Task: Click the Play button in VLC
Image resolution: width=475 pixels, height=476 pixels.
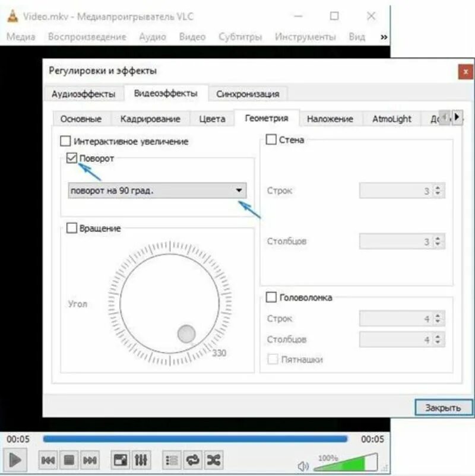Action: 15,460
